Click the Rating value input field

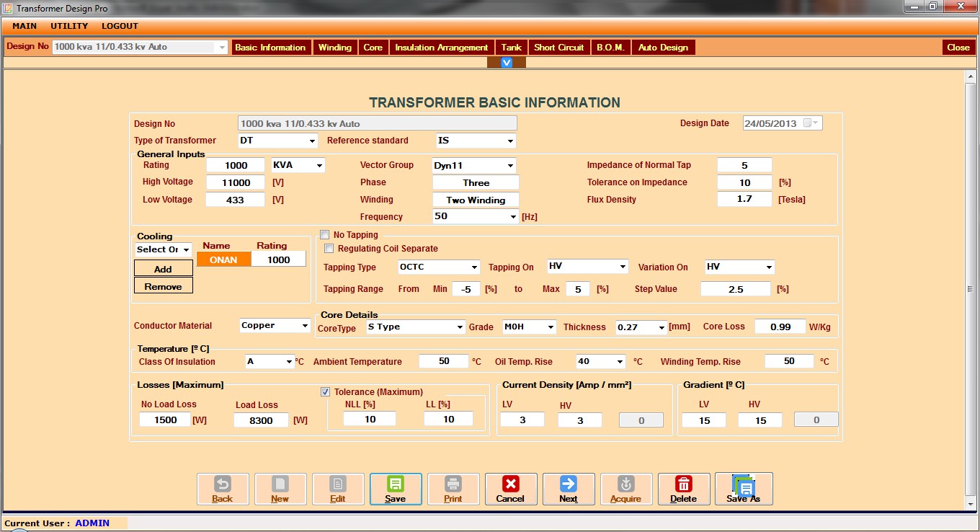236,165
